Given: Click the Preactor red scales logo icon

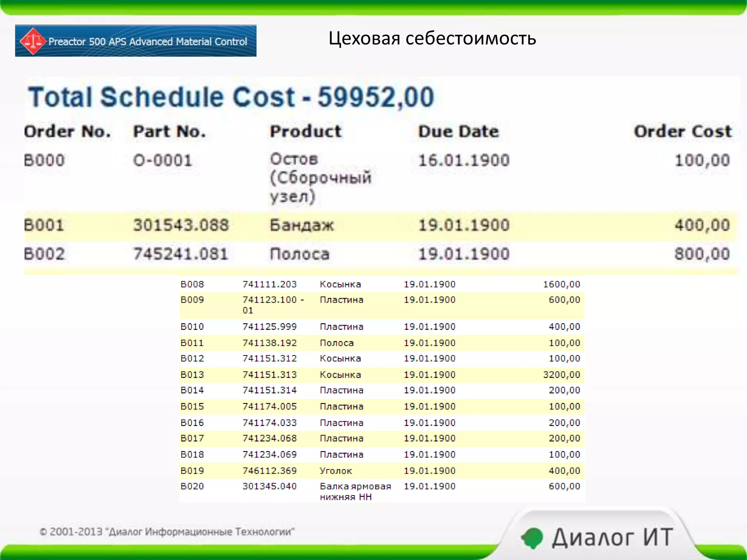Looking at the screenshot, I should [x=33, y=41].
